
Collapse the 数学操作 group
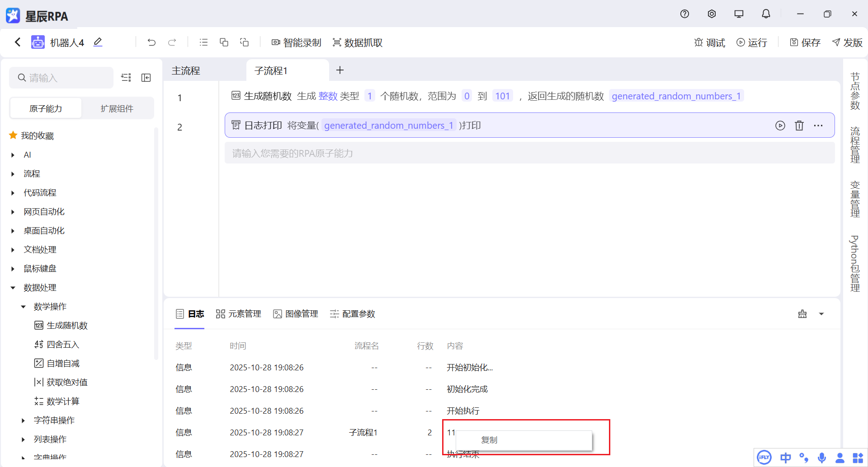[24, 306]
